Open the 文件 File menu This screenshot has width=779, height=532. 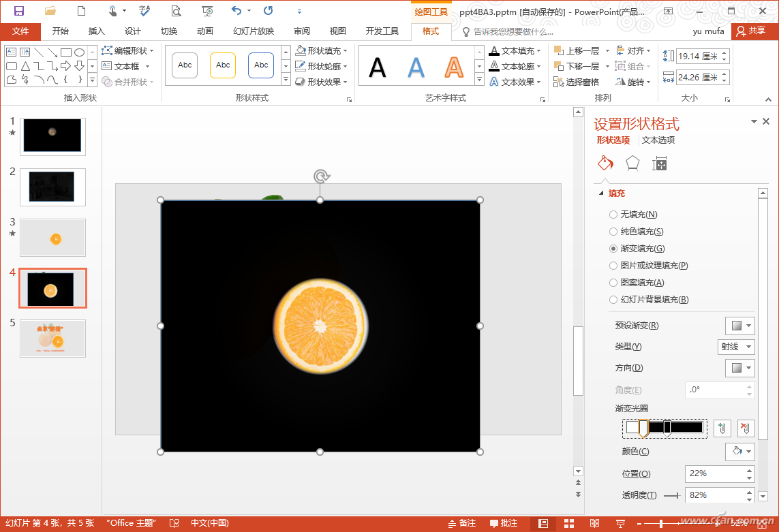(20, 31)
